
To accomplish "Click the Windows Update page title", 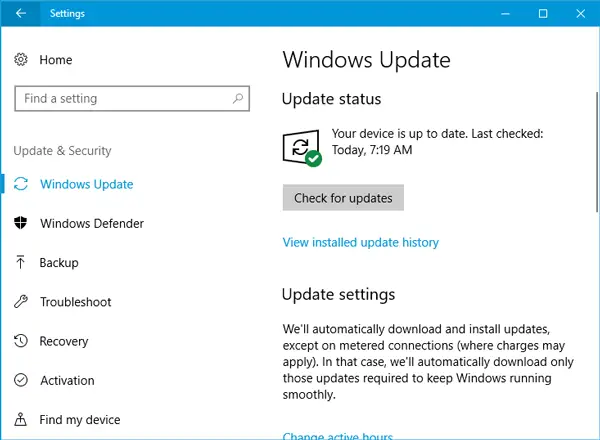I will 367,60.
